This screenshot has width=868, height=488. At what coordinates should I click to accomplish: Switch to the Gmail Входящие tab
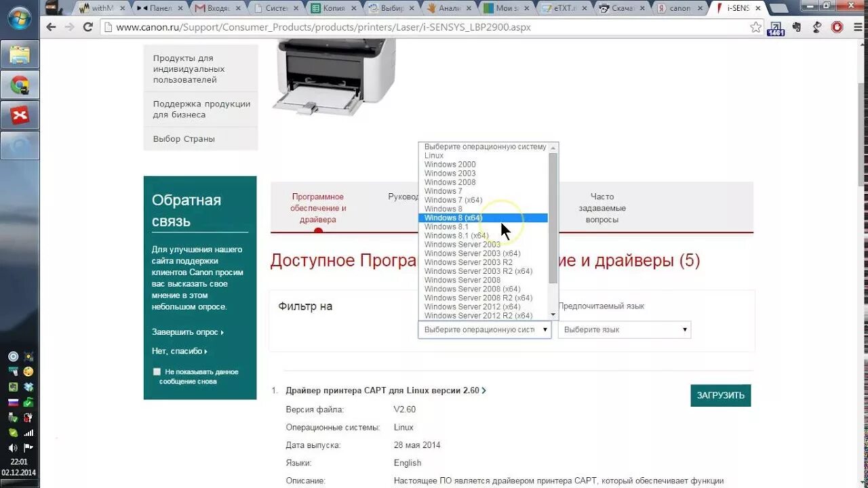pos(218,8)
